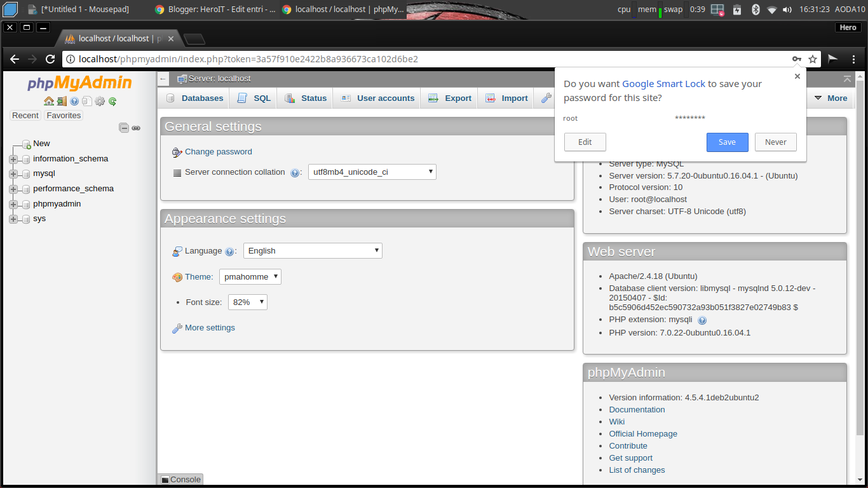Image resolution: width=868 pixels, height=488 pixels.
Task: Open the More settings link
Action: [x=210, y=328]
